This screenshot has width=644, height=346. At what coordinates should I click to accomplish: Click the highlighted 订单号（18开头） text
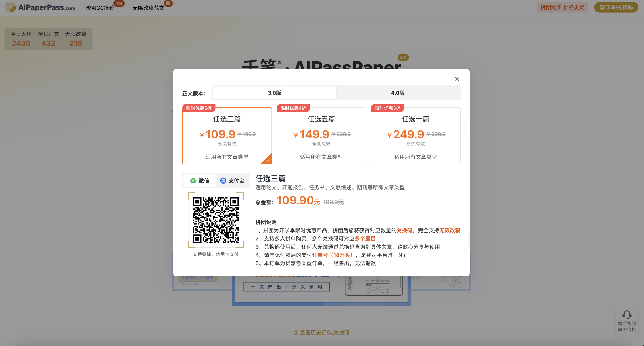coord(333,255)
